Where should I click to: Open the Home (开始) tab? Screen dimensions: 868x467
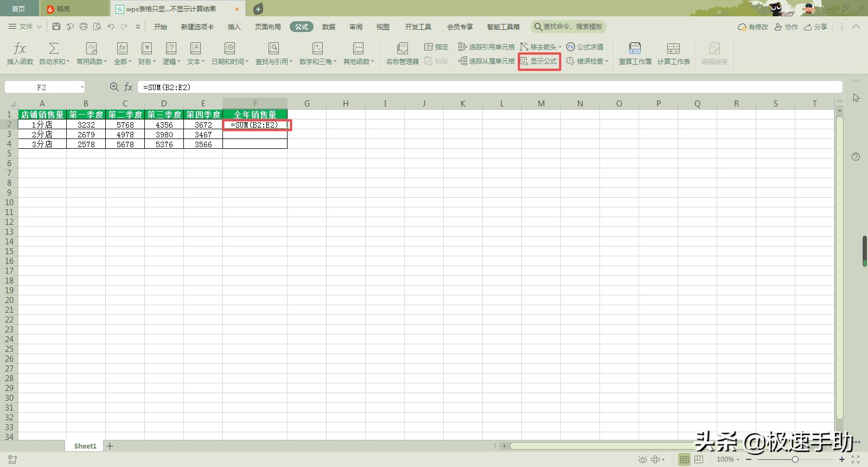click(160, 27)
